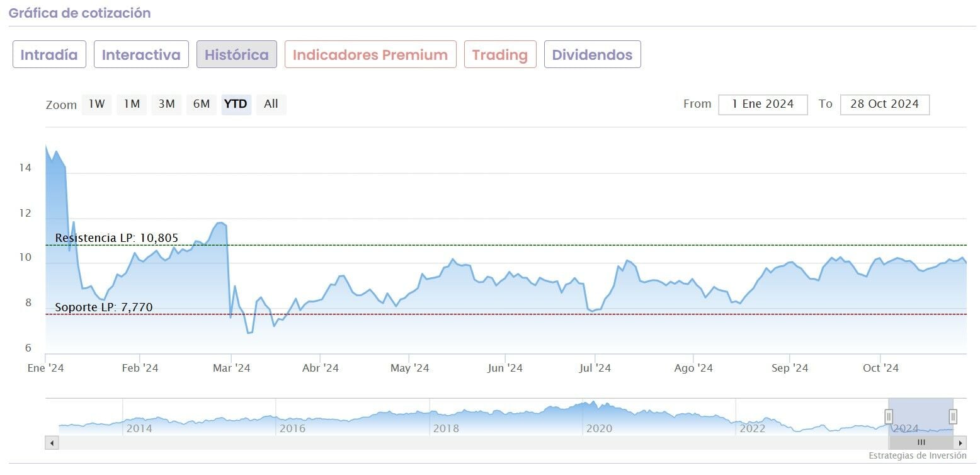View the Dividendos tab
Image resolution: width=980 pixels, height=475 pixels.
click(x=592, y=55)
